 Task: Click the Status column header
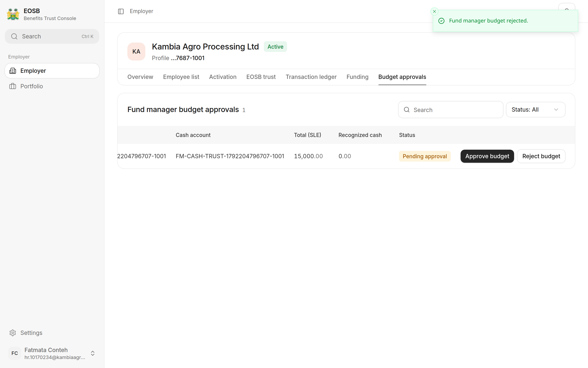(x=407, y=135)
